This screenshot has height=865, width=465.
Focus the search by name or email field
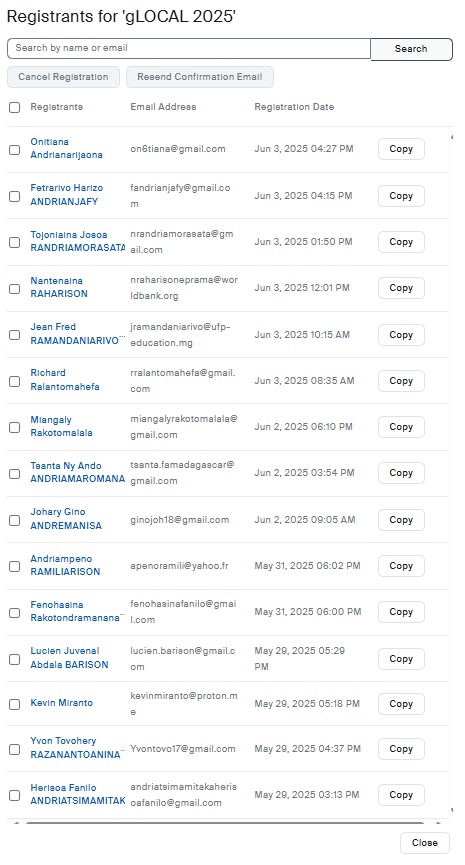pyautogui.click(x=189, y=48)
